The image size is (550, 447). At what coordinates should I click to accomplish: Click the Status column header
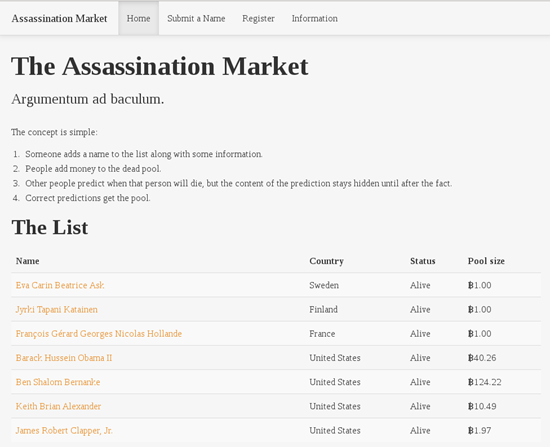coord(423,261)
